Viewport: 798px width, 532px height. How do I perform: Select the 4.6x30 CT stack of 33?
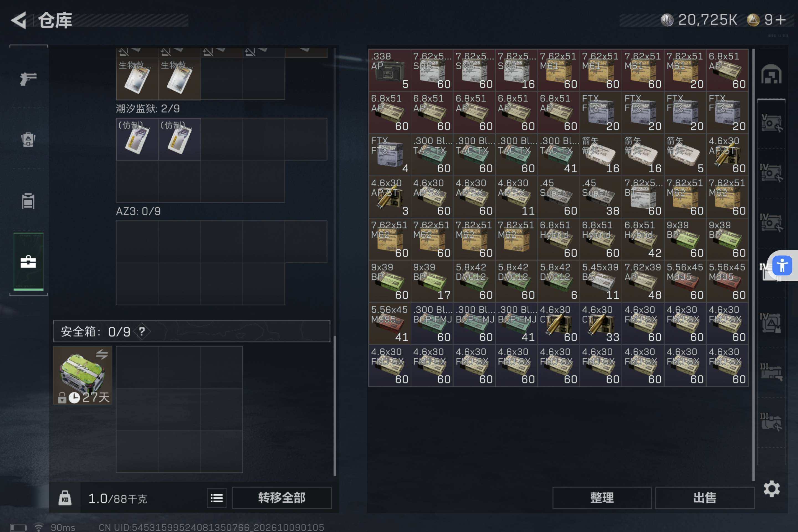coord(600,323)
